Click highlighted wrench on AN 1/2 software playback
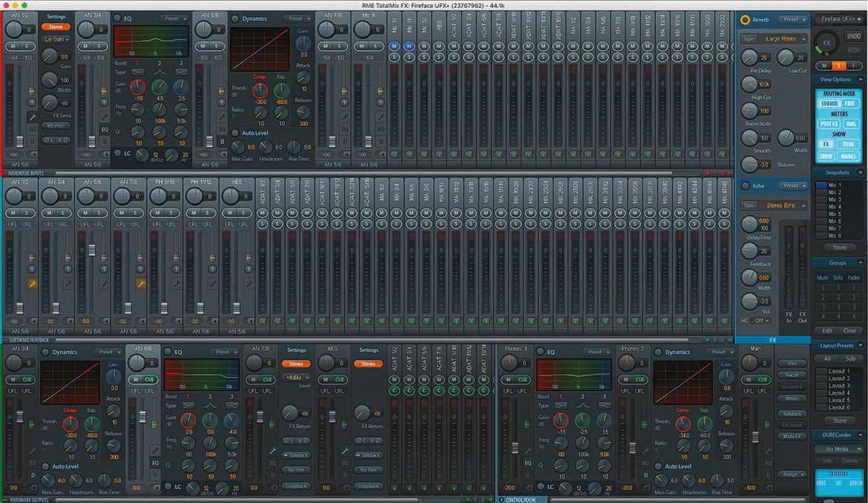868x503 pixels. click(x=32, y=284)
